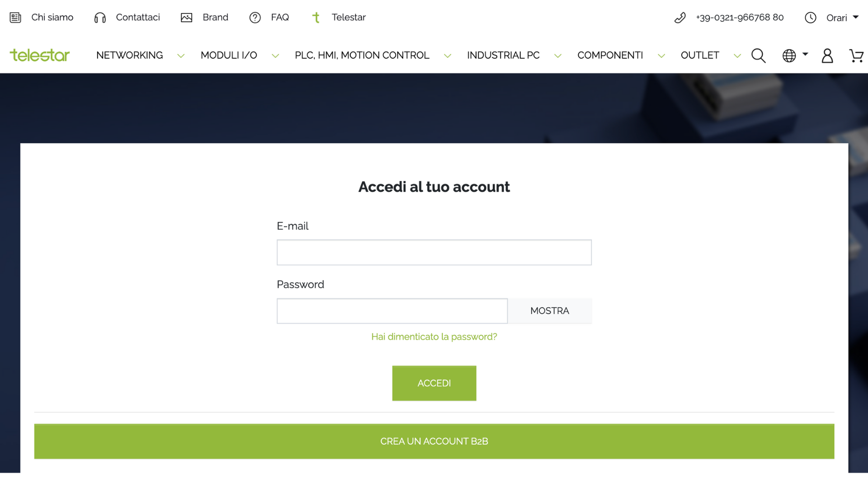Focus the E-mail input field
868x488 pixels.
pyautogui.click(x=434, y=253)
